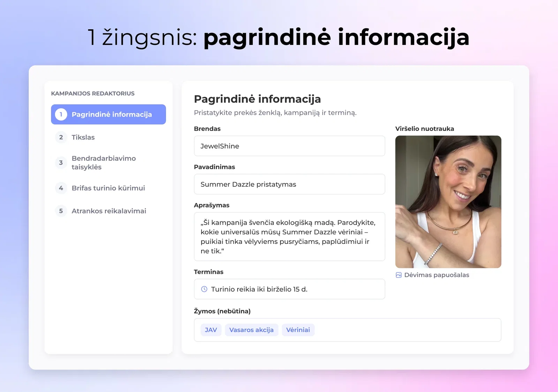This screenshot has height=392, width=558.
Task: Open step 1 Pagrindinė informacija
Action: pyautogui.click(x=108, y=114)
